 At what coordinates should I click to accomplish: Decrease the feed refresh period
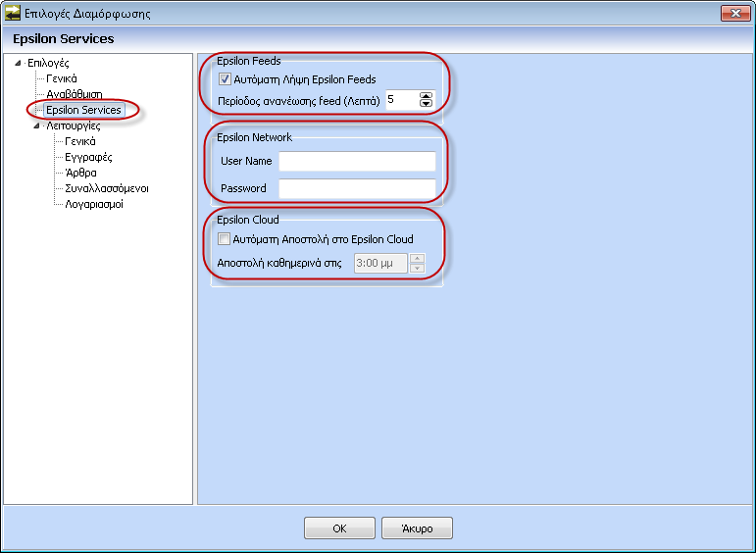point(426,103)
